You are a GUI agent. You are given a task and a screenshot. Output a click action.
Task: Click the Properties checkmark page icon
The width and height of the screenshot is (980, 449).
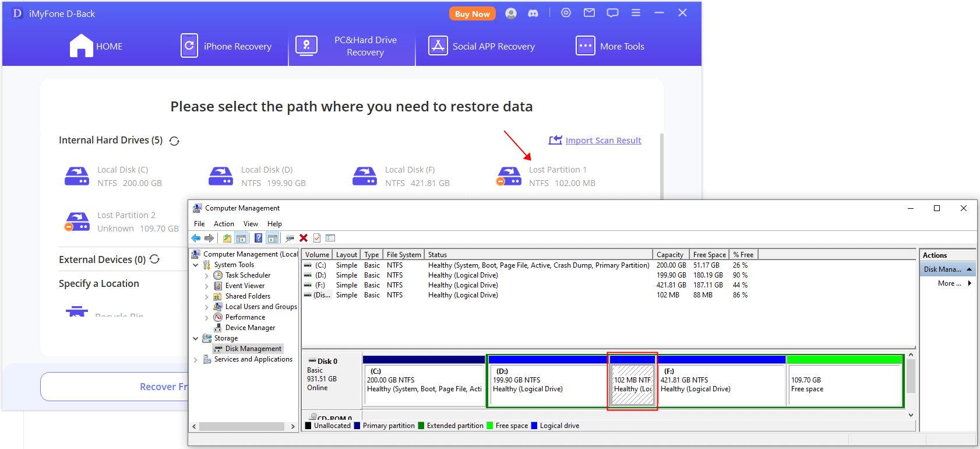(317, 238)
